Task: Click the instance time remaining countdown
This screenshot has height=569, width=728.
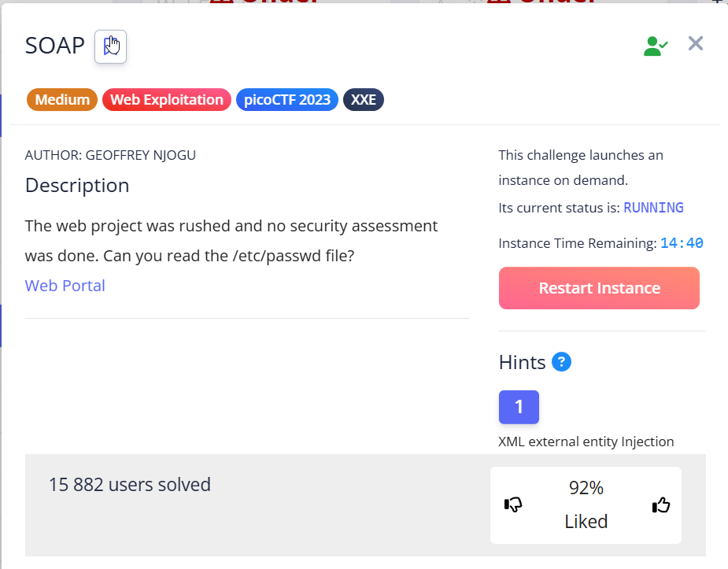Action: click(x=682, y=243)
